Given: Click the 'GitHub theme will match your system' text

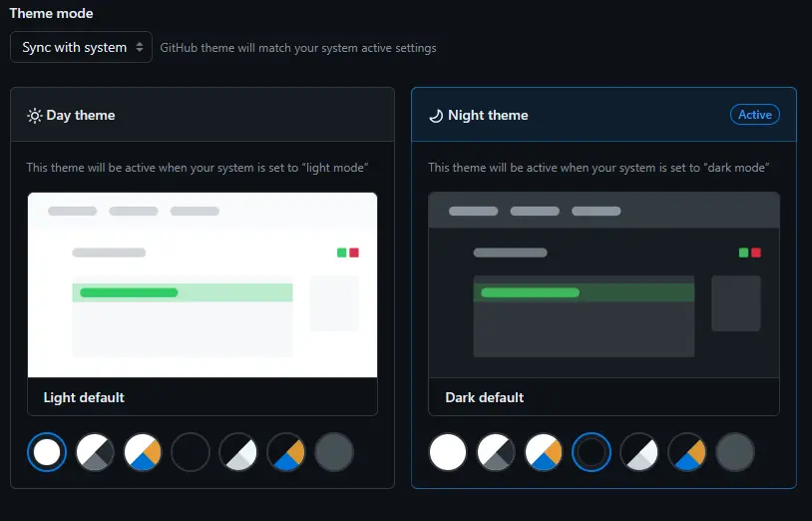Looking at the screenshot, I should 298,48.
